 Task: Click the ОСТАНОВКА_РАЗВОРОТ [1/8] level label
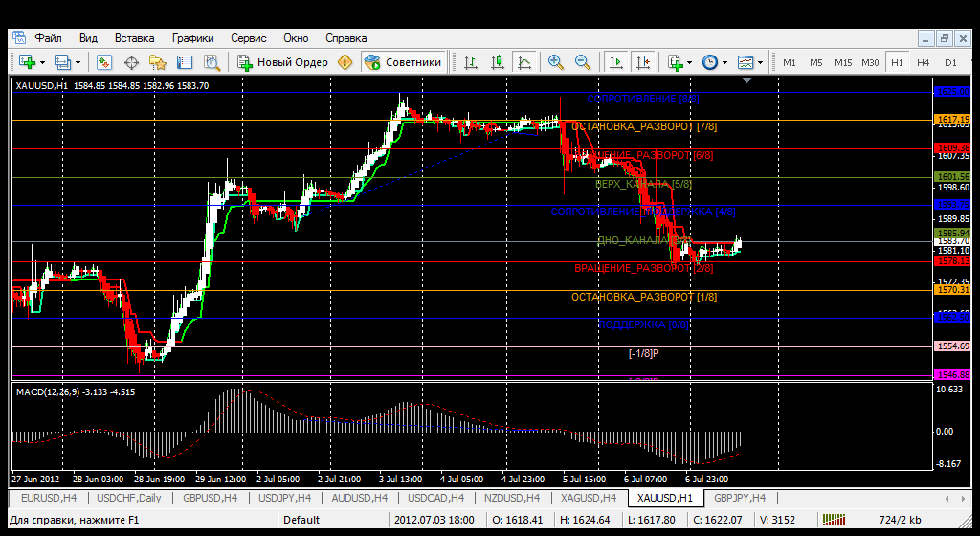644,297
